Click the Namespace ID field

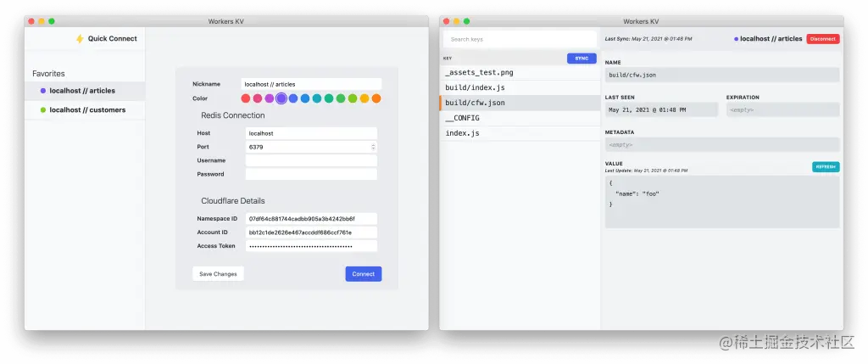311,219
